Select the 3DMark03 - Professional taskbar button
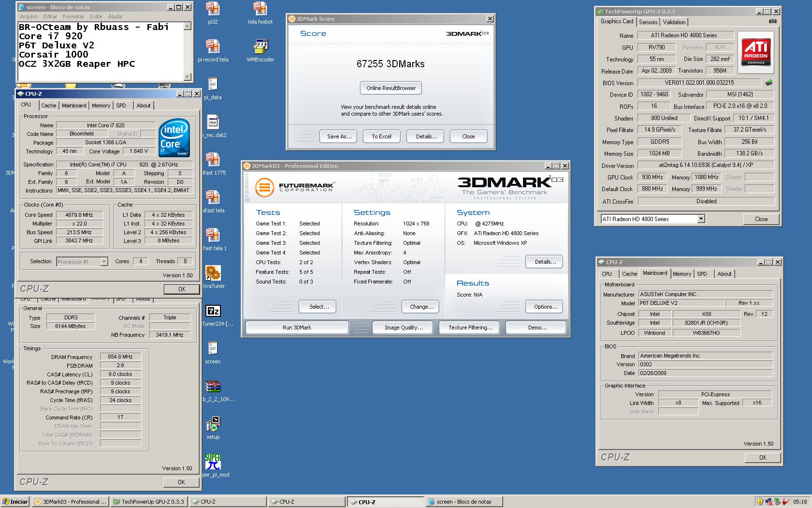The height and width of the screenshot is (508, 812). pos(70,502)
